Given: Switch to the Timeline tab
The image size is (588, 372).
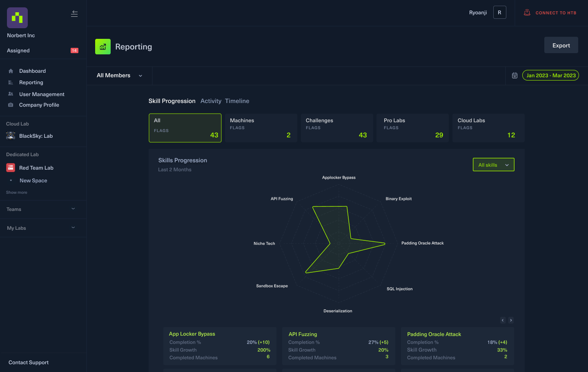Looking at the screenshot, I should [237, 101].
